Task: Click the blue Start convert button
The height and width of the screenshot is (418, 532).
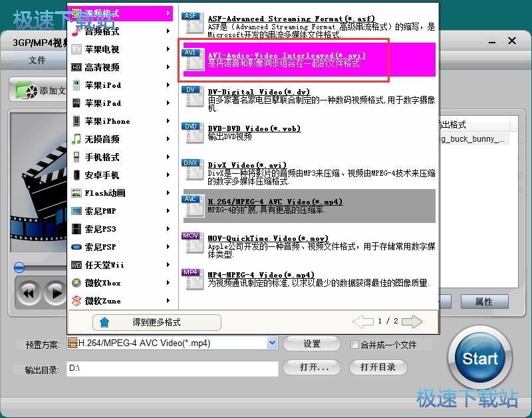Action: [479, 358]
